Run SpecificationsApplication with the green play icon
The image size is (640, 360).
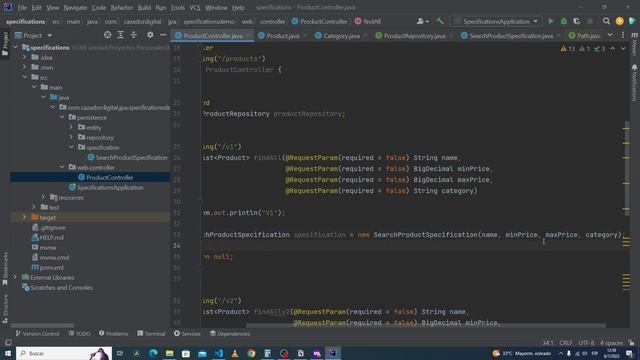tap(551, 21)
